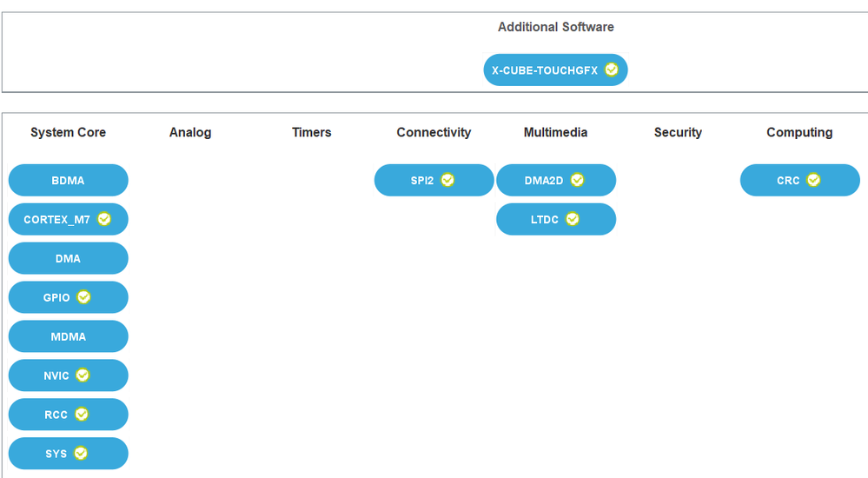Click the green check icon beside CORTEX_M7
The height and width of the screenshot is (478, 868).
[x=104, y=219]
